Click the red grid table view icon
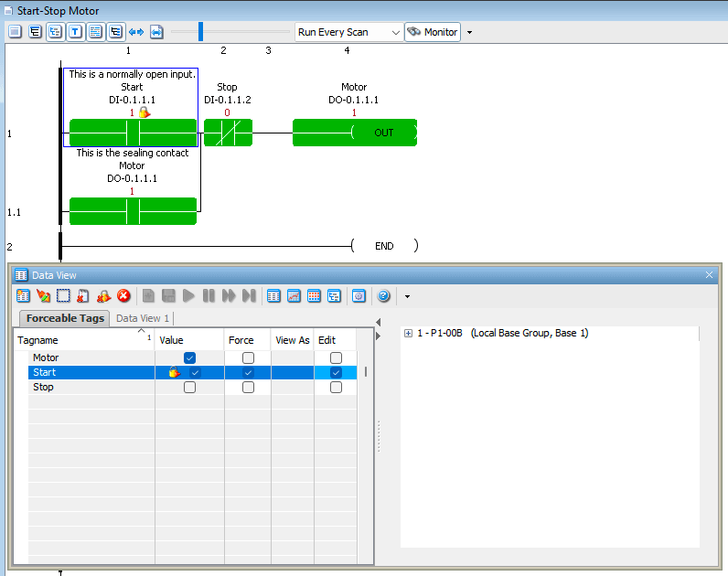The width and height of the screenshot is (728, 576). pyautogui.click(x=314, y=296)
